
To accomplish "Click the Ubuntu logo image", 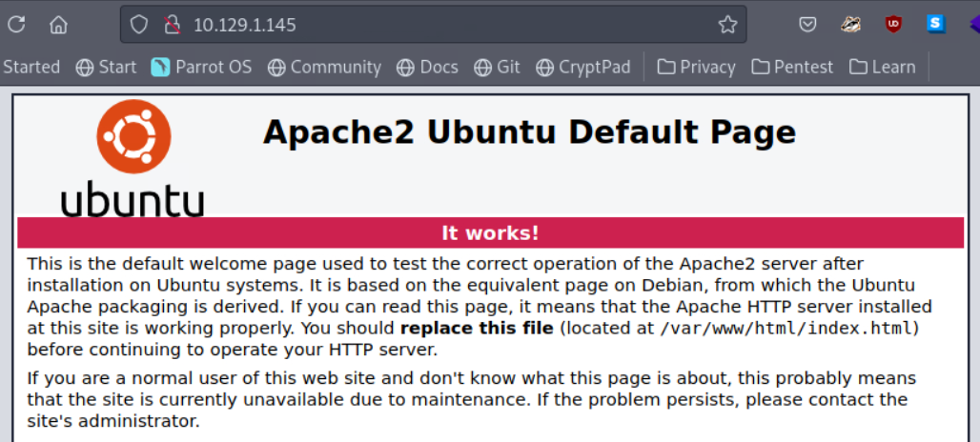I will (x=133, y=158).
